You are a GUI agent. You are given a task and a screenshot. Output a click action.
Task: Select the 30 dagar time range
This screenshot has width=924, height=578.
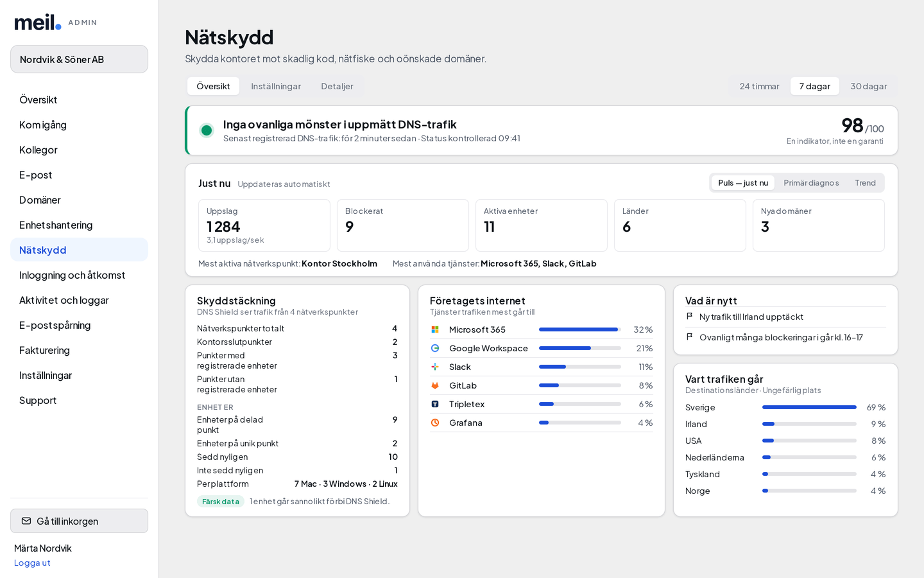point(869,86)
